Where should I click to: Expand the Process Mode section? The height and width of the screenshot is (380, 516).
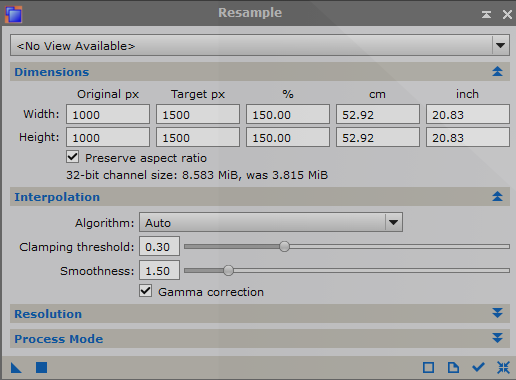(497, 338)
